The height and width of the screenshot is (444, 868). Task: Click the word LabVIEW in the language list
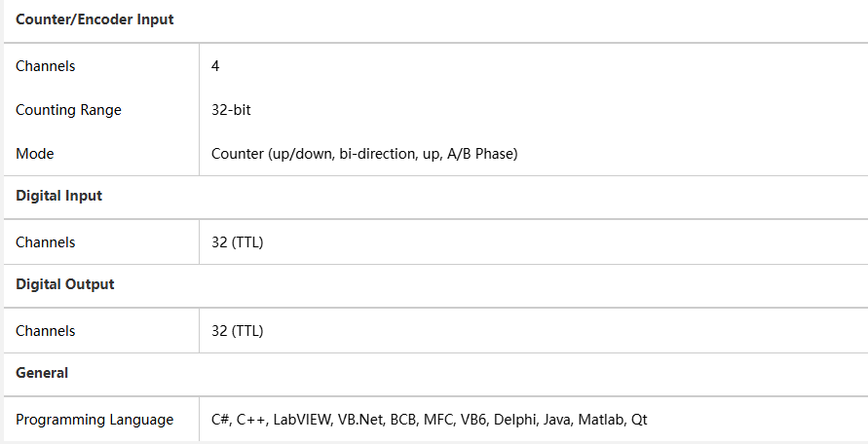pos(301,420)
